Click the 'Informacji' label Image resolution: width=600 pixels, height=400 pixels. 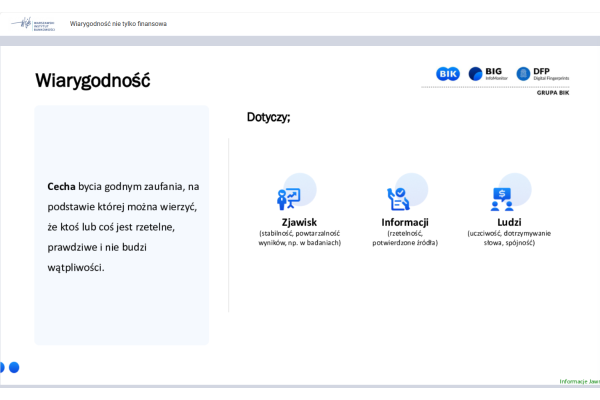[405, 222]
